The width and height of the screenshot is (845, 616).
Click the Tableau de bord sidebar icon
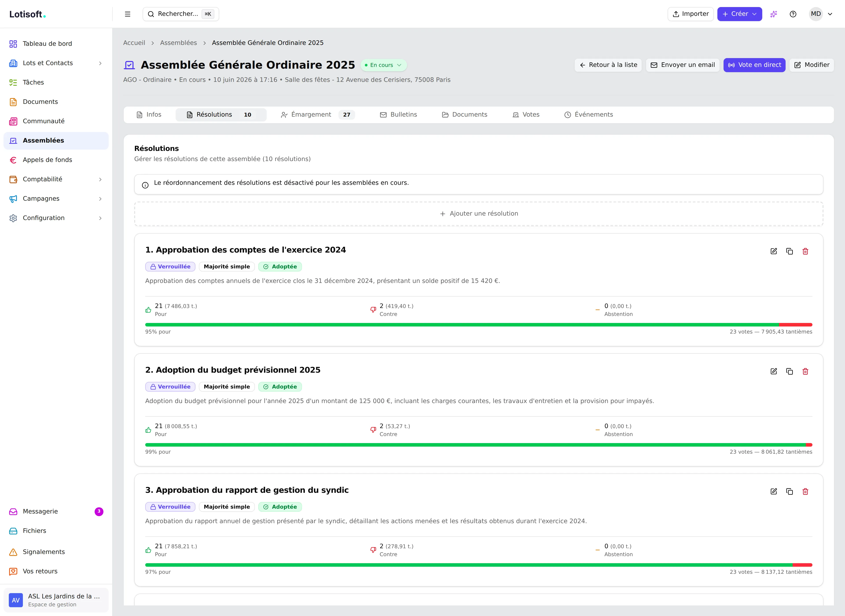(13, 44)
